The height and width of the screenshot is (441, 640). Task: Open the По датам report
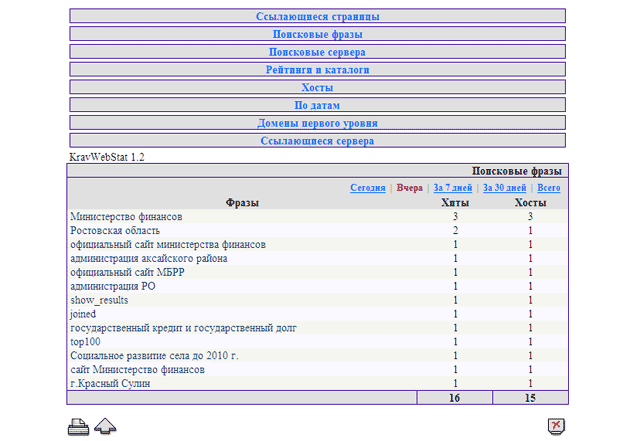click(317, 105)
